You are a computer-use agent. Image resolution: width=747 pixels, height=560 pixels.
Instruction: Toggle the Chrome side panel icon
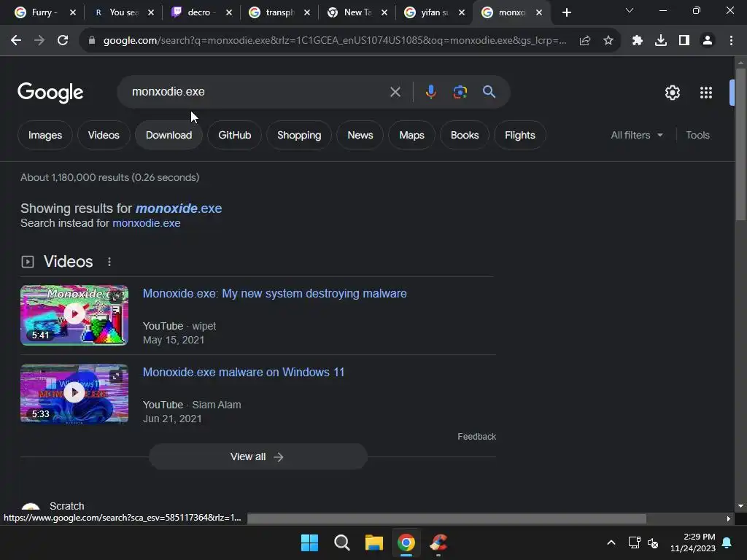(x=684, y=41)
